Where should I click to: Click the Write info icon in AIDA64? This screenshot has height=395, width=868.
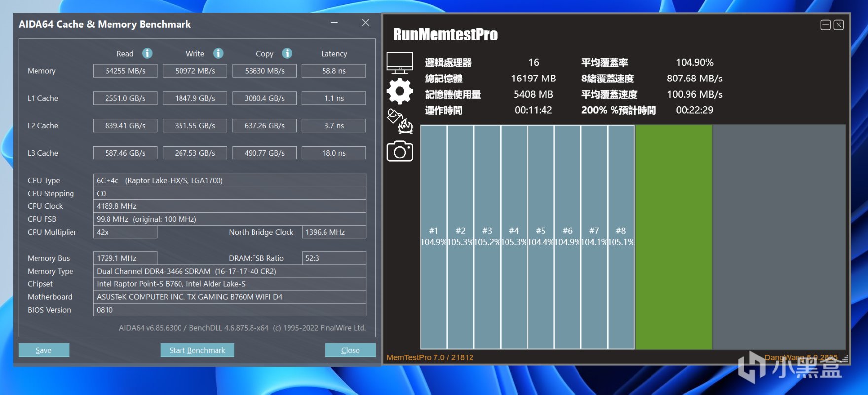pos(218,53)
